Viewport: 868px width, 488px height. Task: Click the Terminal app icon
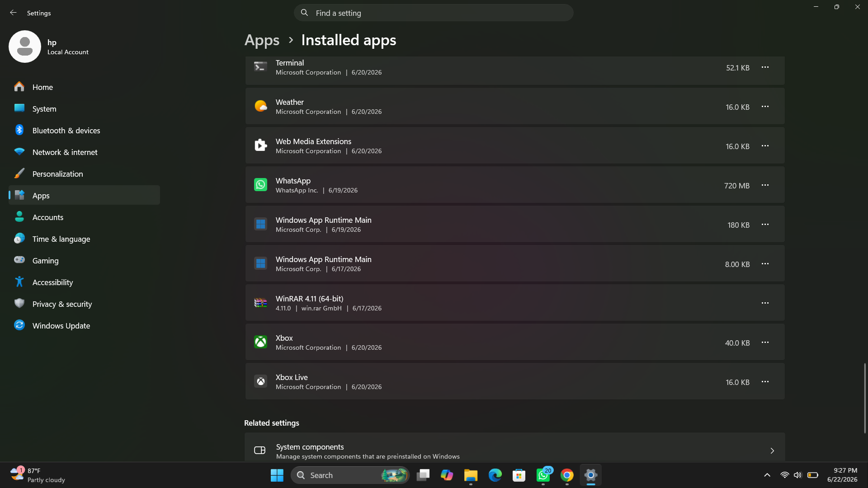click(x=260, y=67)
